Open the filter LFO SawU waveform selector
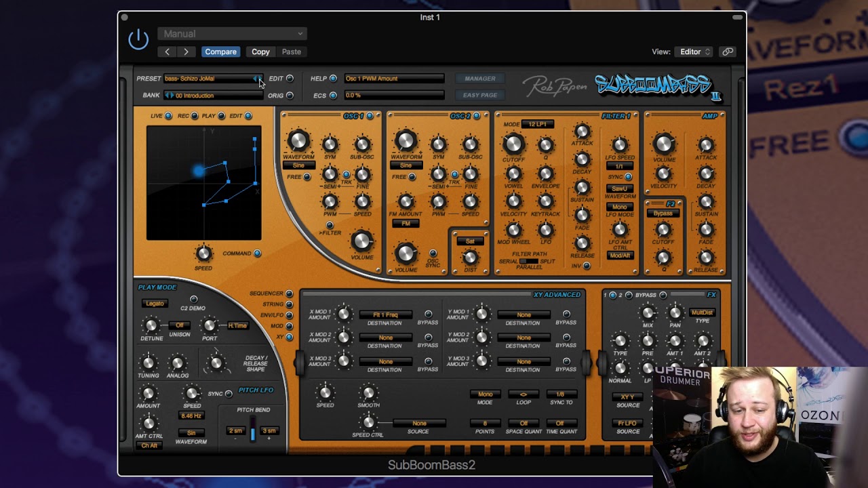 pyautogui.click(x=619, y=189)
